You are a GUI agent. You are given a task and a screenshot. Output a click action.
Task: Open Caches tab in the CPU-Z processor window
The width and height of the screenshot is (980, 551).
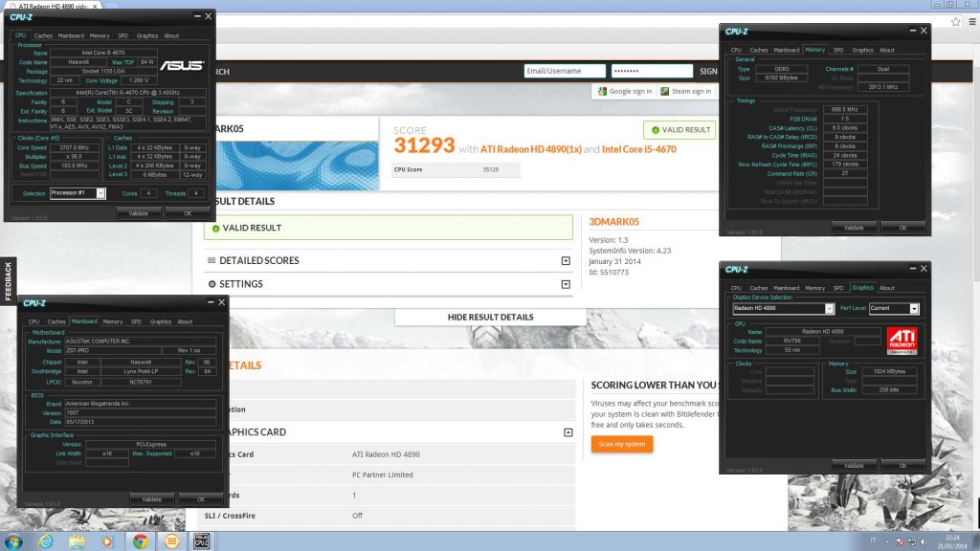[x=43, y=36]
